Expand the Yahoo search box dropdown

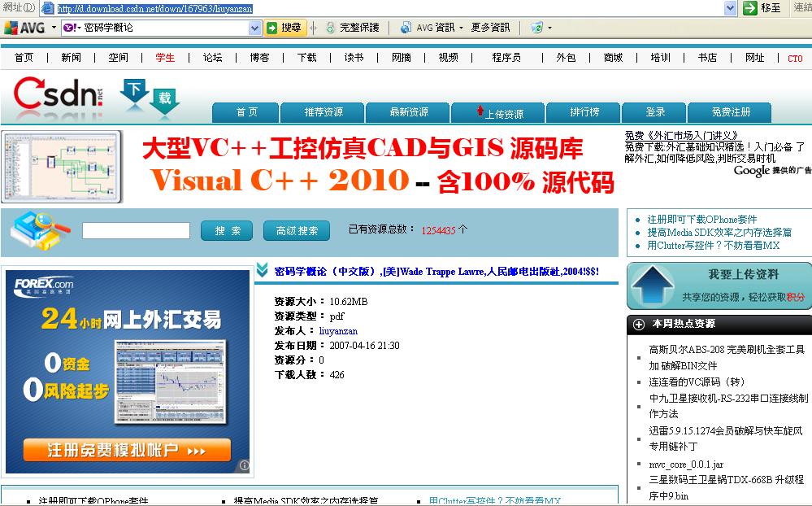click(254, 28)
